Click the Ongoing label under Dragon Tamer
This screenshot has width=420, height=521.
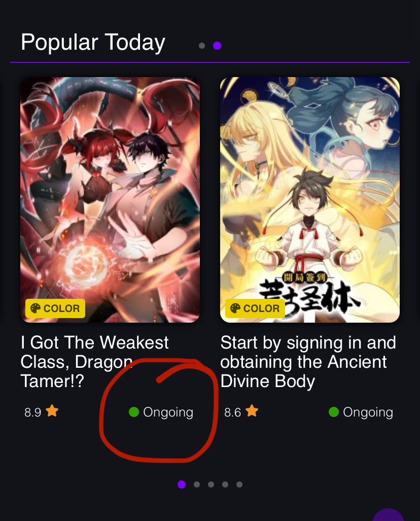coord(168,412)
